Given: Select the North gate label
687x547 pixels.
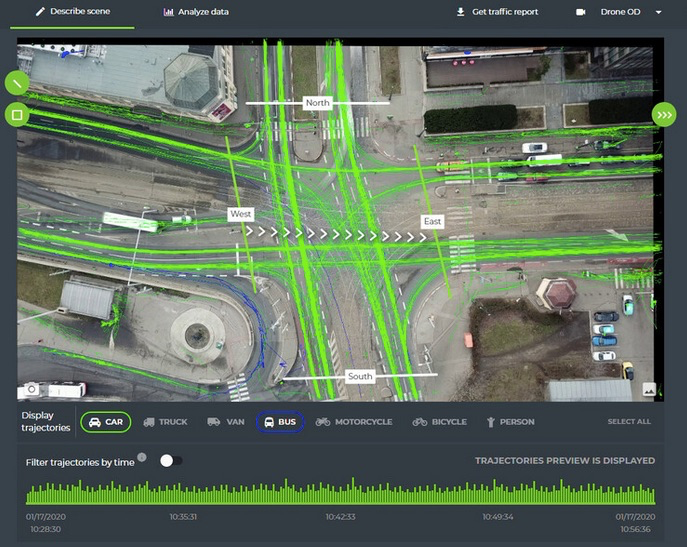Looking at the screenshot, I should 318,103.
